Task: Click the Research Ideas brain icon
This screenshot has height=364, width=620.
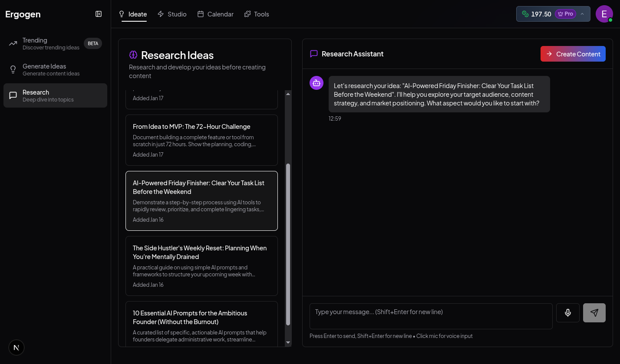Action: 133,55
